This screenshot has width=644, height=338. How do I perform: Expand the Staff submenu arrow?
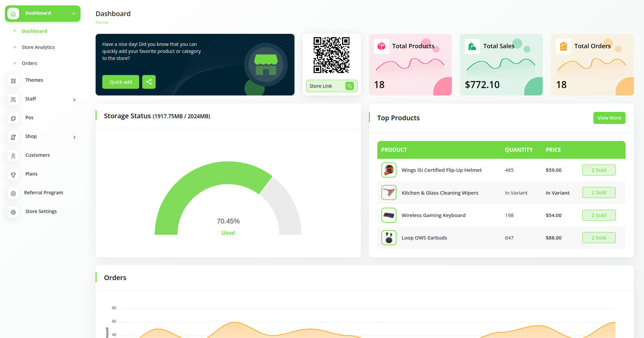(74, 100)
